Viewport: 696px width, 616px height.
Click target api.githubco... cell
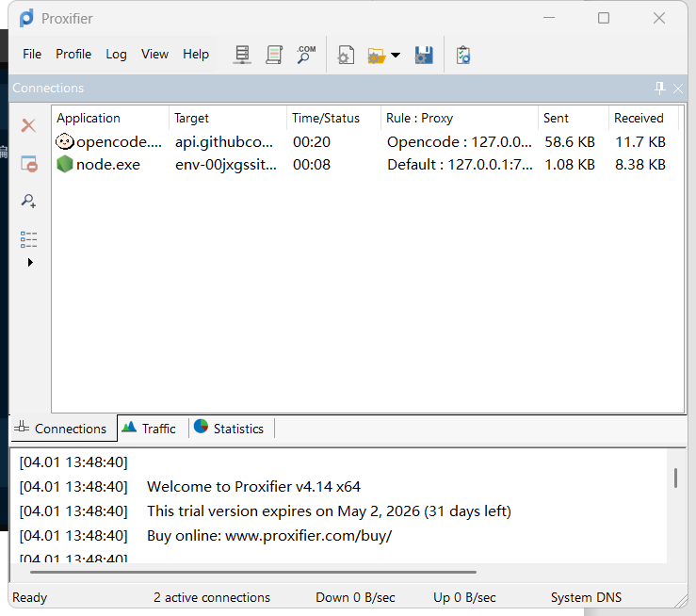[x=224, y=142]
